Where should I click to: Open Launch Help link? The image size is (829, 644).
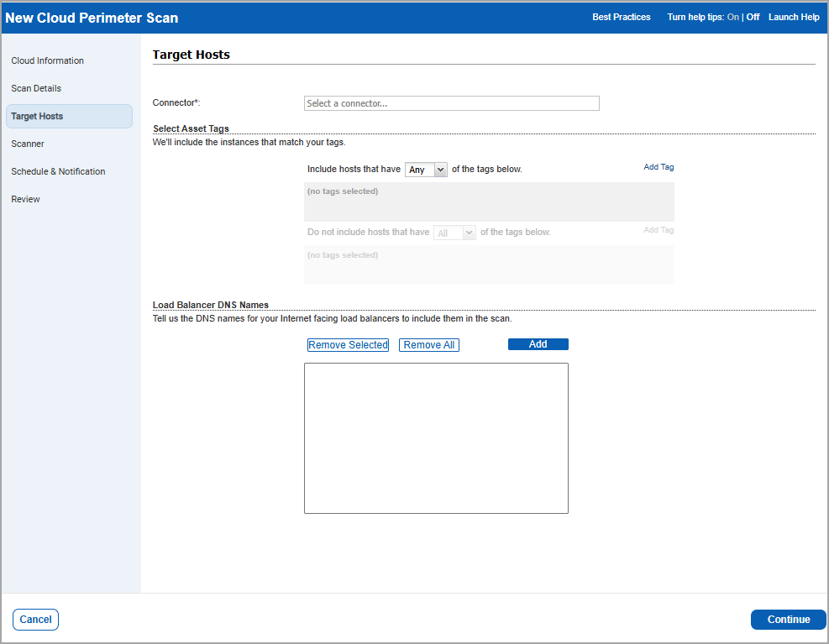click(x=794, y=17)
